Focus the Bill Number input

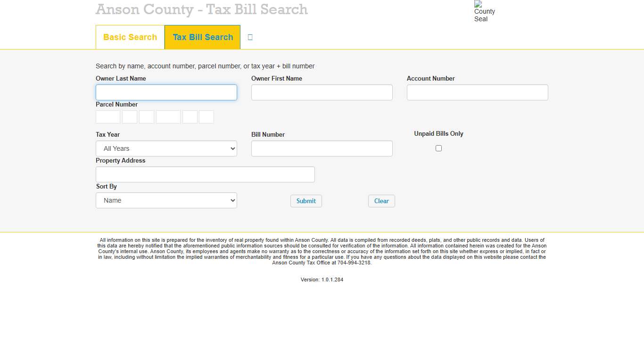322,148
